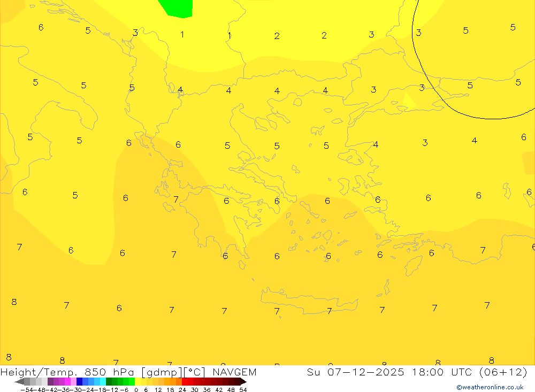Click the '[gdmp]' unit text in title
Screen dimensions: 535x392
pyautogui.click(x=162, y=372)
